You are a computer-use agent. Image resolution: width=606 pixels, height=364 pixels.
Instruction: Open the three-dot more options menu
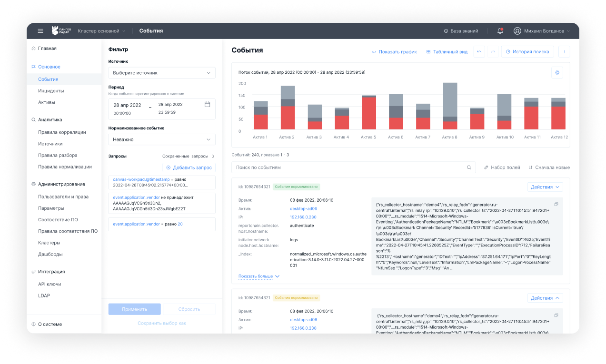tap(564, 52)
